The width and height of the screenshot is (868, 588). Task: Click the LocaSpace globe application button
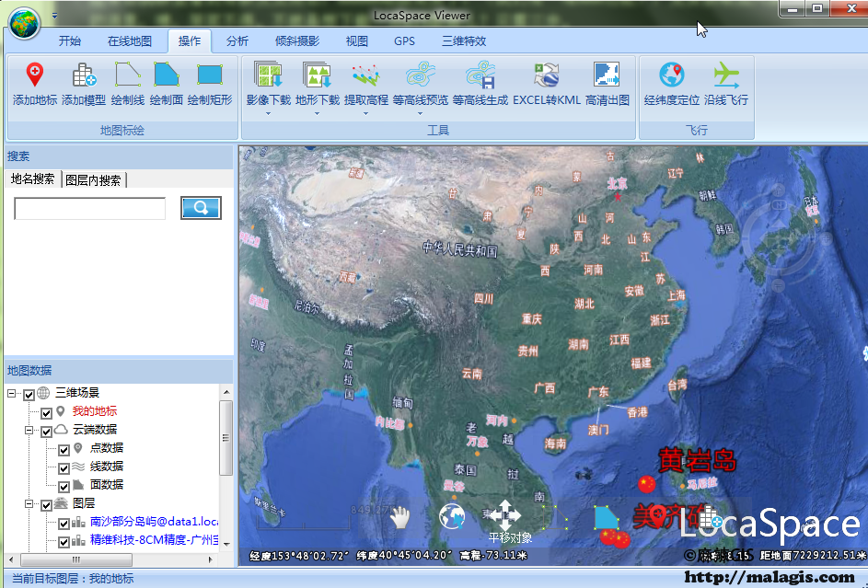pos(24,23)
